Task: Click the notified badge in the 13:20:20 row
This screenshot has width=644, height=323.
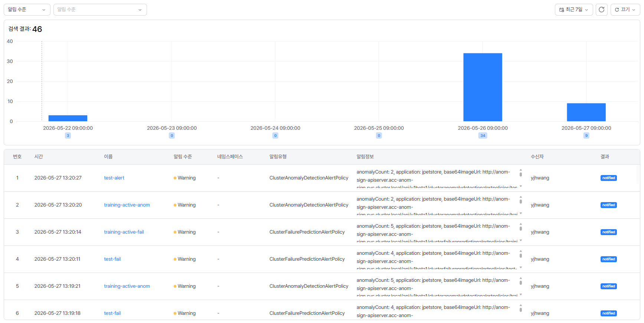Action: click(609, 205)
